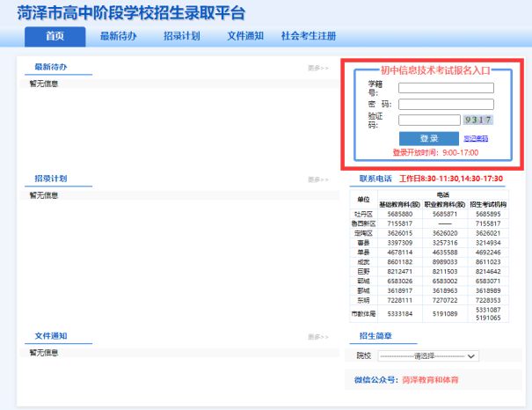
Task: Click the 菏泽教育和体育 WeChat account name
Action: pyautogui.click(x=430, y=380)
